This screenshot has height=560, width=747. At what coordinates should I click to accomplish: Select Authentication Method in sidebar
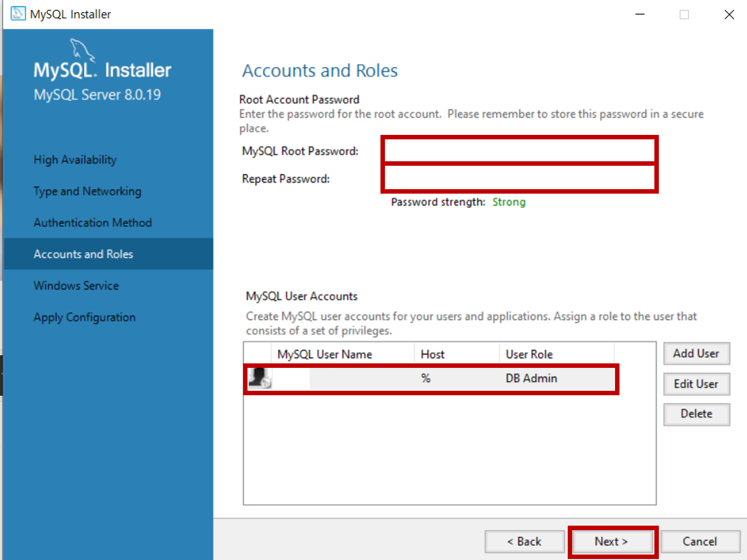click(x=93, y=223)
